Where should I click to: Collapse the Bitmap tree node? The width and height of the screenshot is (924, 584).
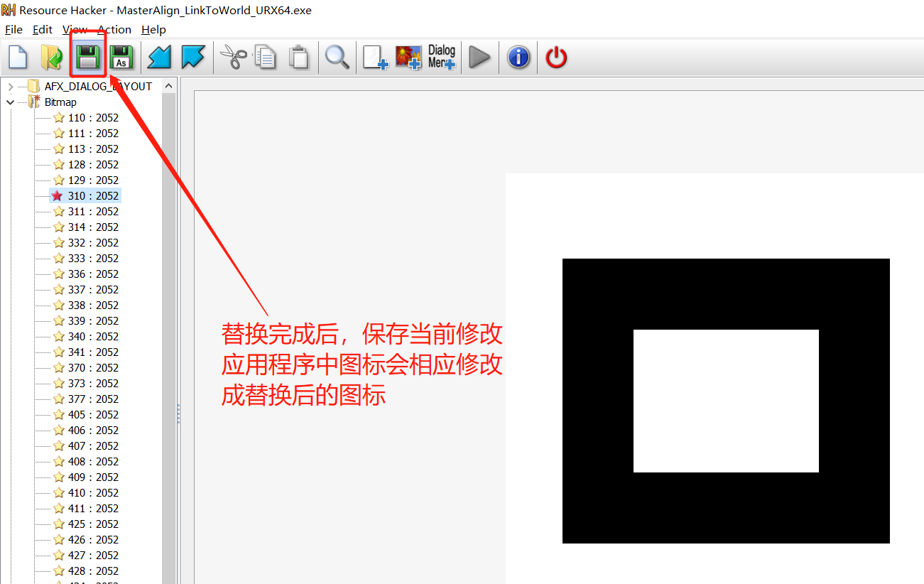pos(11,102)
